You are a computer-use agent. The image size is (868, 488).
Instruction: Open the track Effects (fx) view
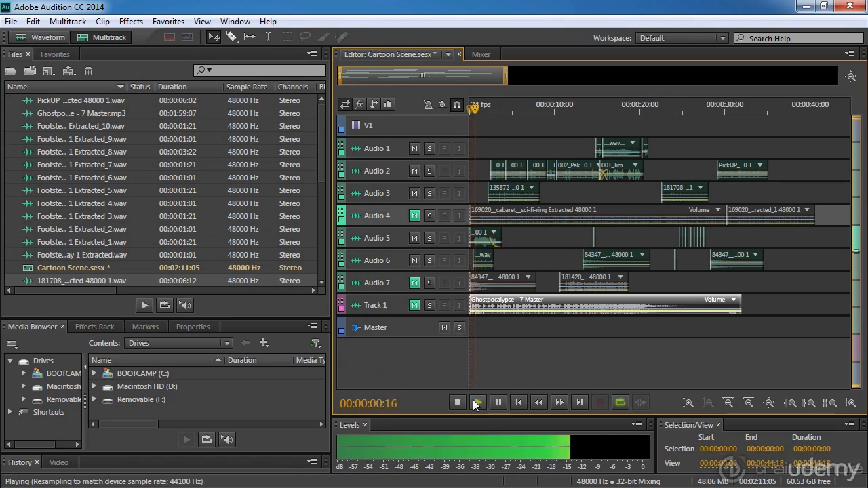pyautogui.click(x=359, y=104)
